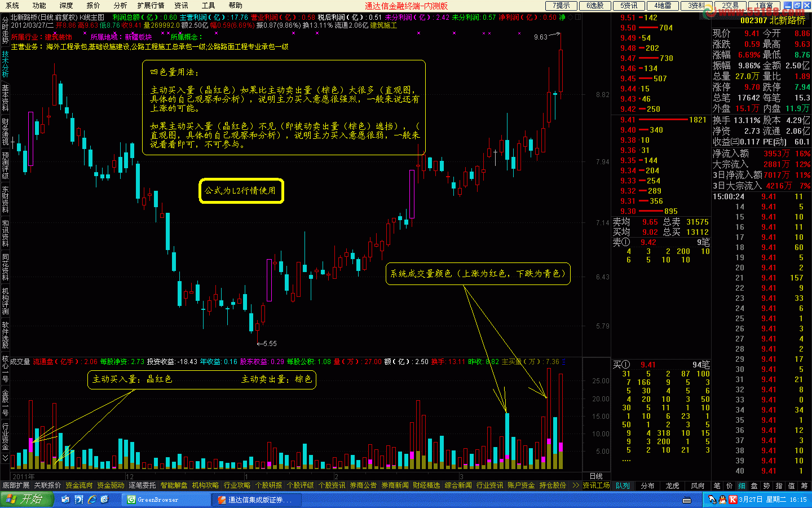Open the 资讯工场 tab
This screenshot has width=812, height=508.
[596, 485]
